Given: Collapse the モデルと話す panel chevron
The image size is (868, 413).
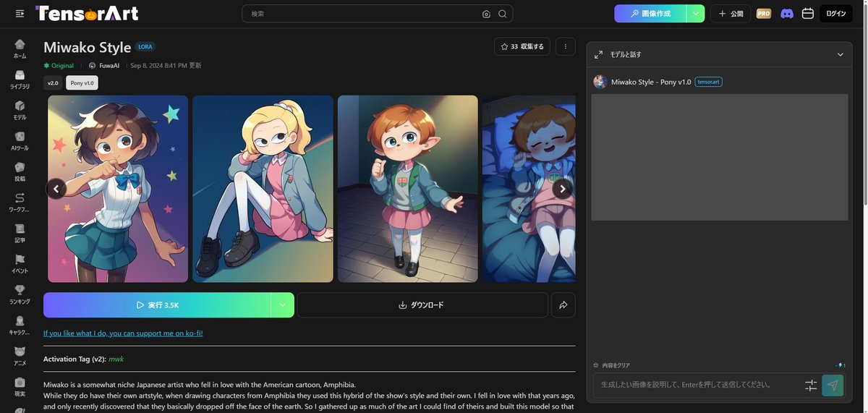Looking at the screenshot, I should (x=840, y=54).
